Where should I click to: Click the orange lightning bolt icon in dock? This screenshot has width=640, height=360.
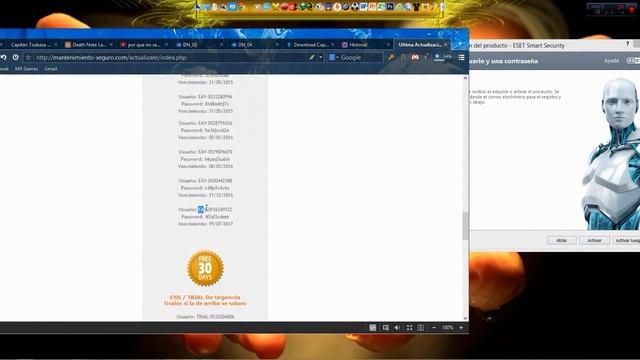pos(337,7)
